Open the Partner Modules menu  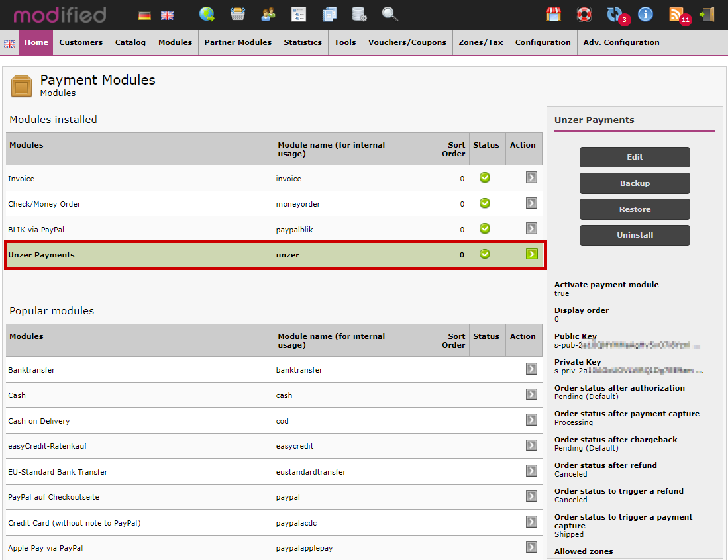point(238,42)
